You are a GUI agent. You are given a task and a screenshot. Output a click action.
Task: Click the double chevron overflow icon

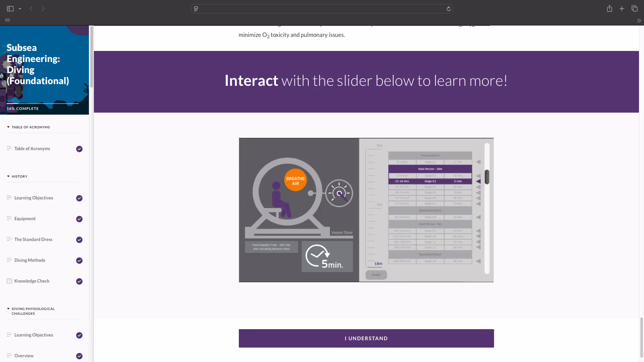639,20
